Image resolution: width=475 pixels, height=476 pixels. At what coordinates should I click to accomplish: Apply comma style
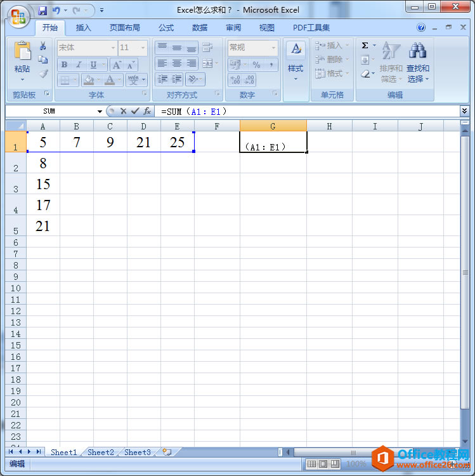[271, 64]
